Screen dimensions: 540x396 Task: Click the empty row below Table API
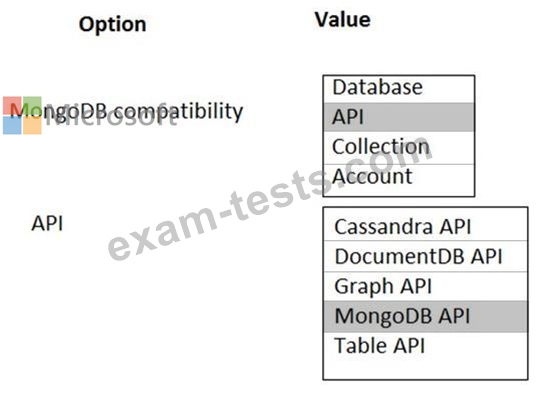(425, 369)
